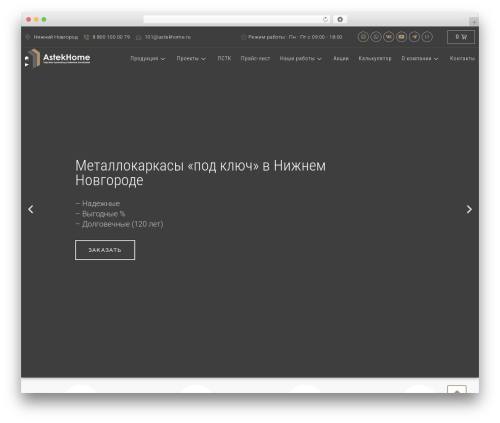Open the first social circle icon in header
The height and width of the screenshot is (423, 500).
(363, 37)
